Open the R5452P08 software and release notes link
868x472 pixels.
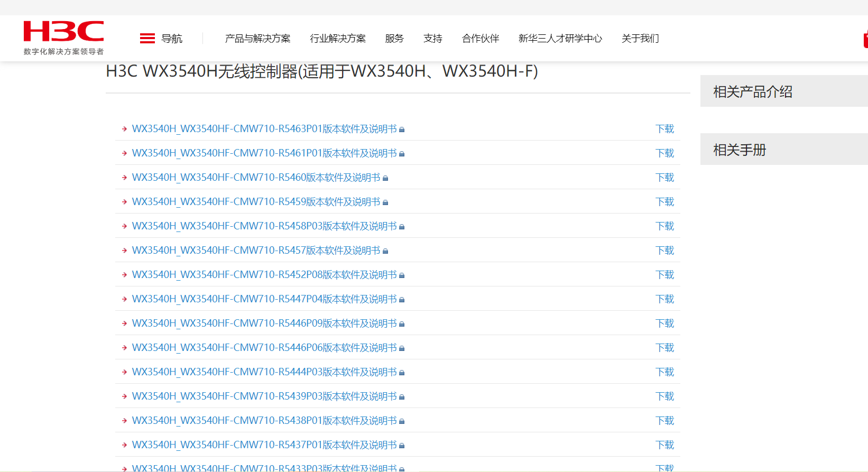point(264,275)
